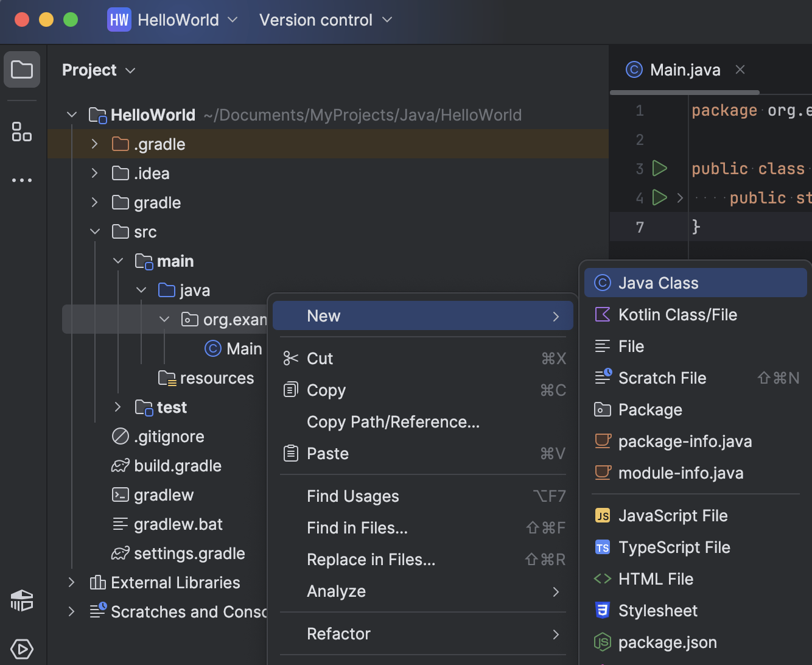Select Java Class from the New menu
Image resolution: width=812 pixels, height=665 pixels.
[658, 283]
